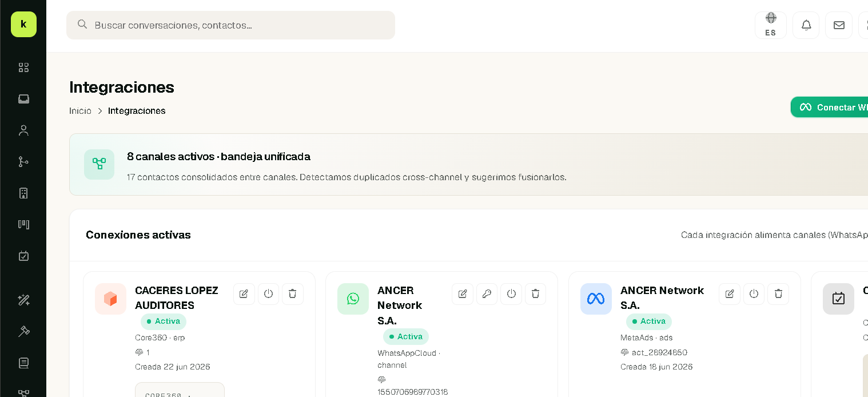Click the Conectar WhatsApp green button
This screenshot has height=397, width=868.
coord(830,107)
